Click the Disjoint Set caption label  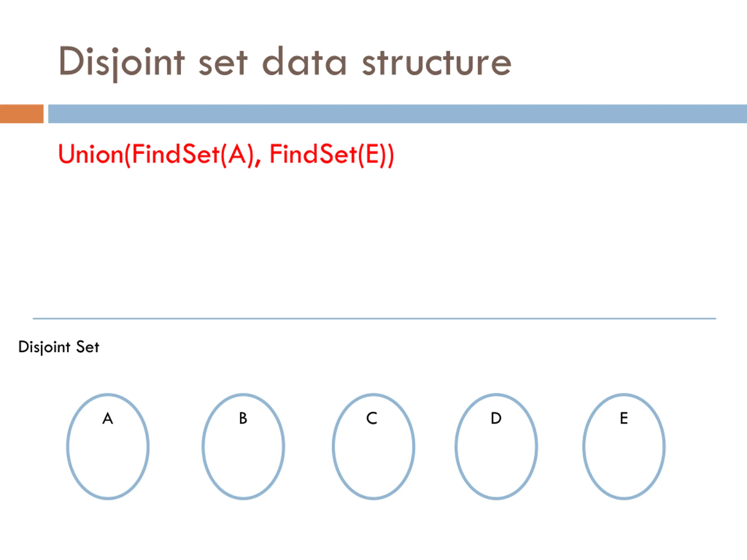pos(59,347)
